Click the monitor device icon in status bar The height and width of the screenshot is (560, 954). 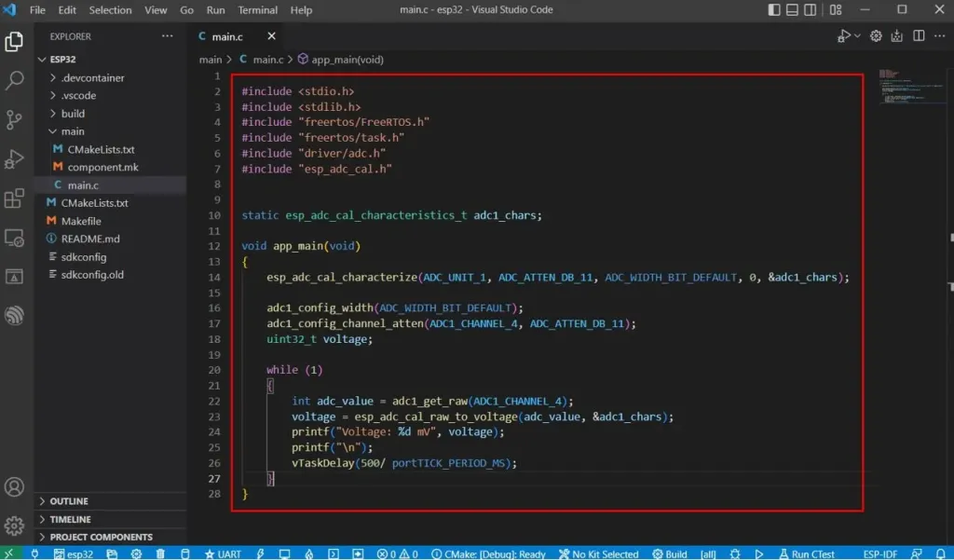[284, 553]
